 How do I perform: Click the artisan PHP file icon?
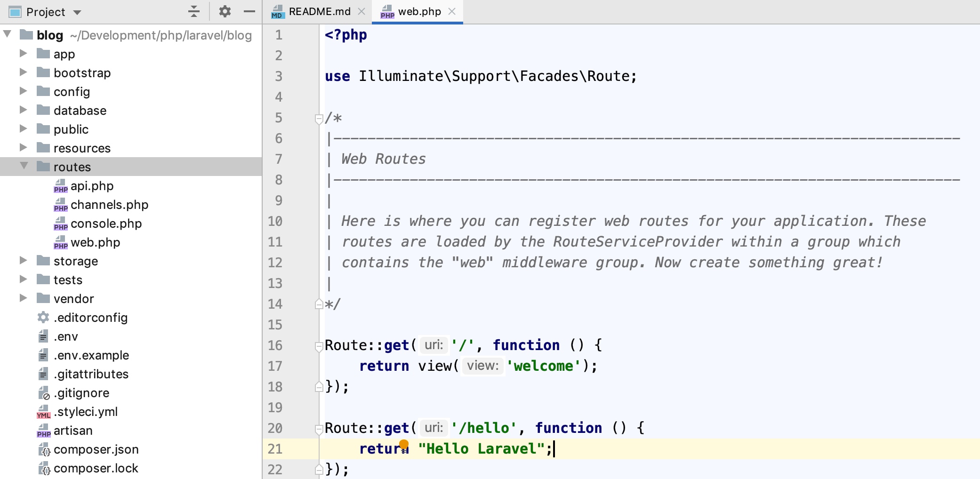tap(43, 431)
